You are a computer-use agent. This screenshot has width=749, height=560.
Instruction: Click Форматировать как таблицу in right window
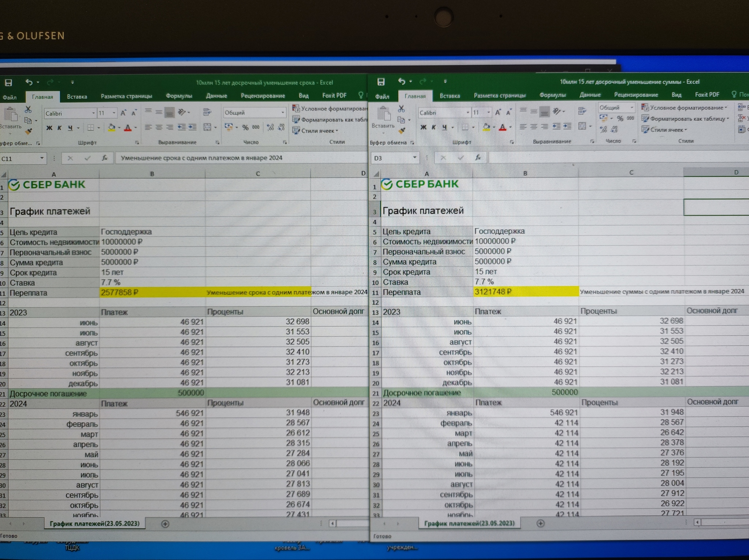[687, 119]
